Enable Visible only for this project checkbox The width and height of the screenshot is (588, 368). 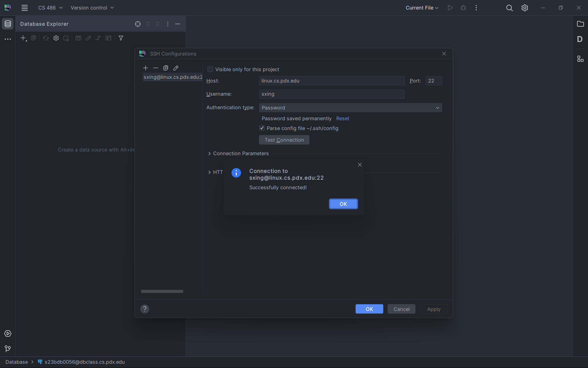click(x=210, y=69)
